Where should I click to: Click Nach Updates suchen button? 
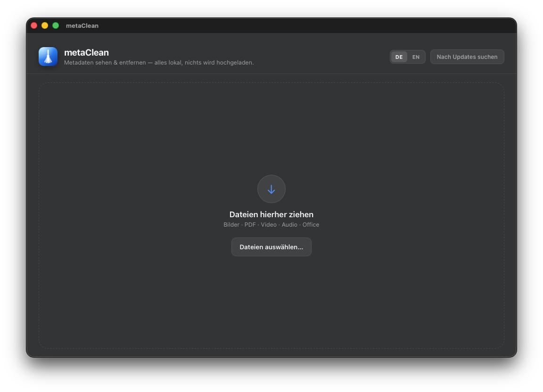(x=467, y=57)
